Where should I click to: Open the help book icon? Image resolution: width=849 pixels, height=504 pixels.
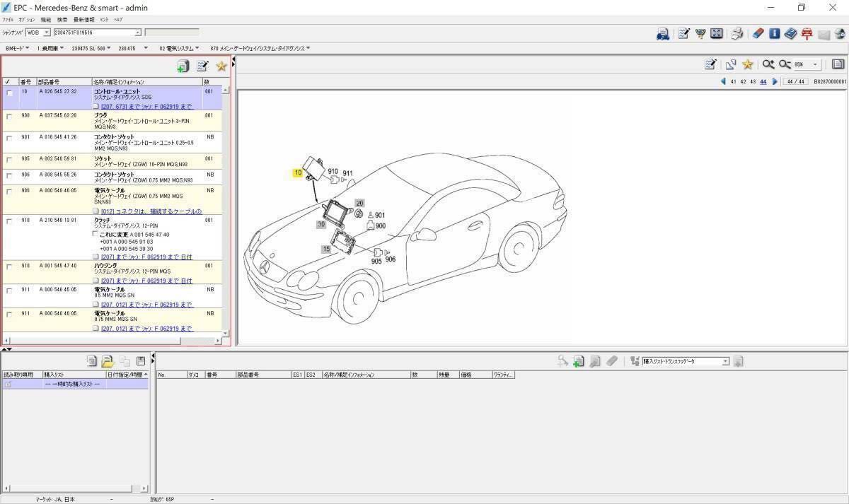tap(790, 33)
